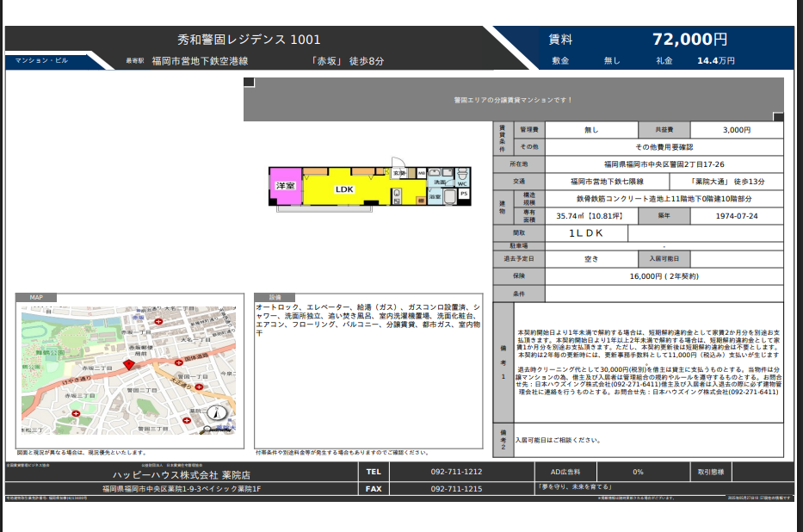Click the 設備 section label tab
The width and height of the screenshot is (803, 532).
click(275, 298)
